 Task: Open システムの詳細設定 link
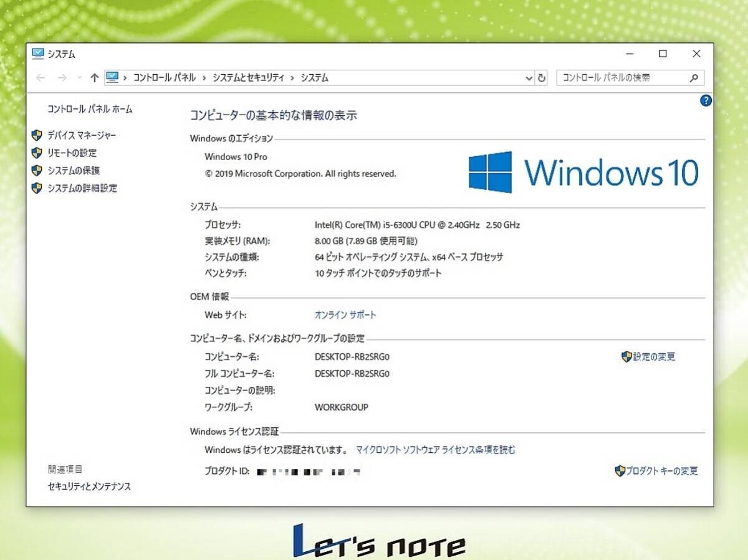[x=82, y=187]
